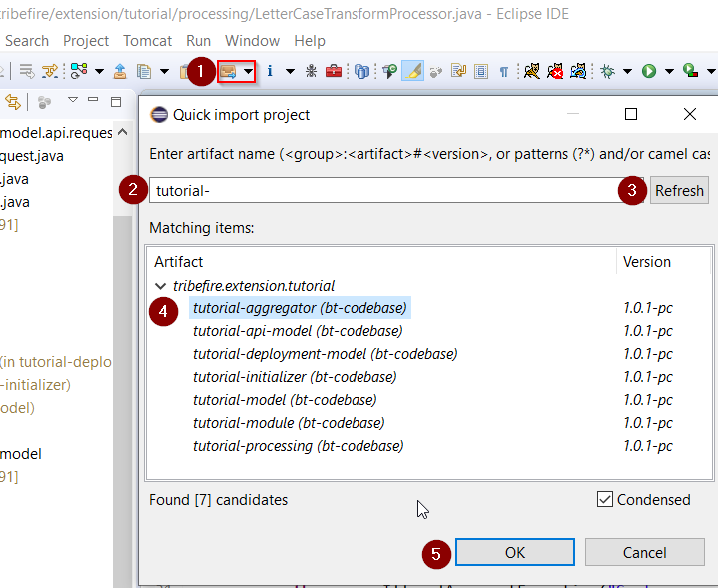Select tutorial-api-model (bt-codebase) artifact
The width and height of the screenshot is (718, 588).
(x=298, y=331)
